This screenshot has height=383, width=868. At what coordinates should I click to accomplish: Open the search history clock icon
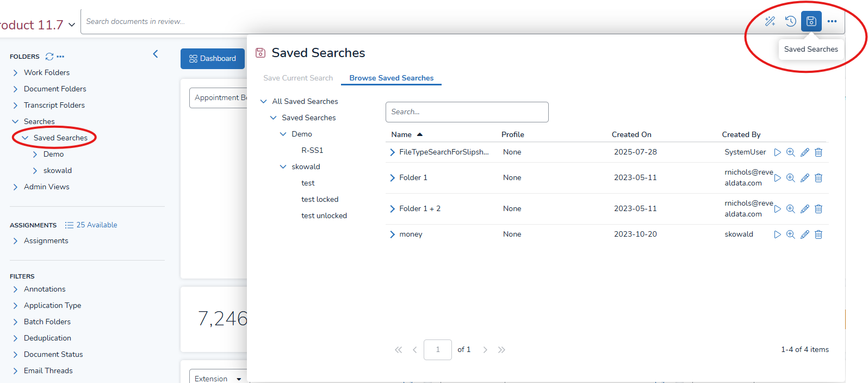(790, 21)
